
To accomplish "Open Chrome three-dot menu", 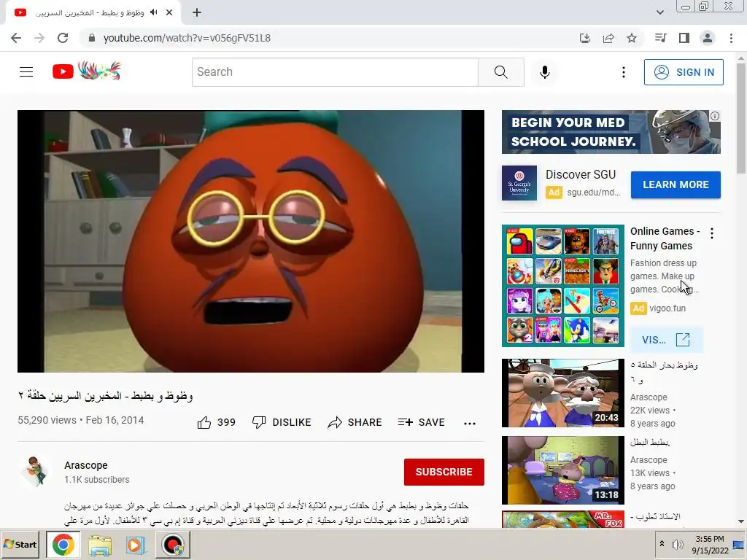I will tap(731, 38).
